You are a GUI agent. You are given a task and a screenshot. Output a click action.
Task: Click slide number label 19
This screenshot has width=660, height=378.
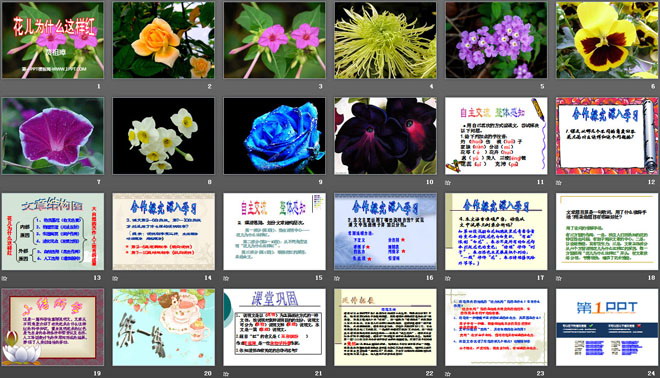click(x=97, y=373)
